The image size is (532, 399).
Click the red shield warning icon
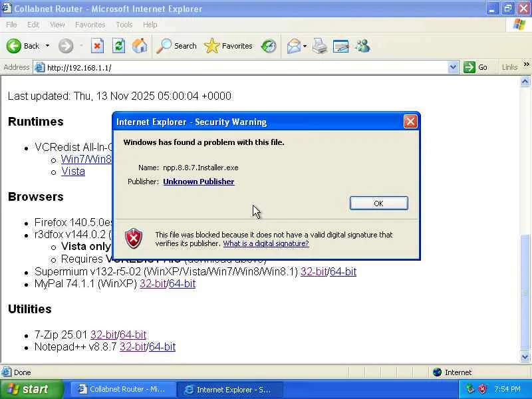(134, 239)
